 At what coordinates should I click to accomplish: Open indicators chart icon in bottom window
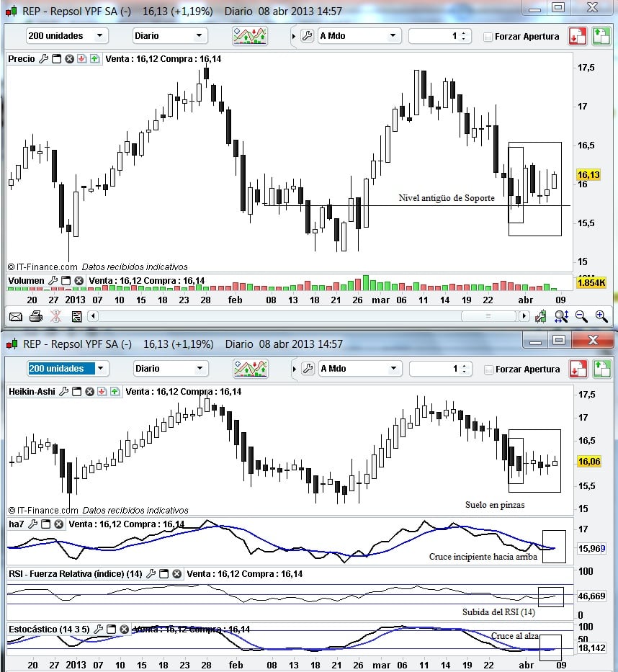251,369
